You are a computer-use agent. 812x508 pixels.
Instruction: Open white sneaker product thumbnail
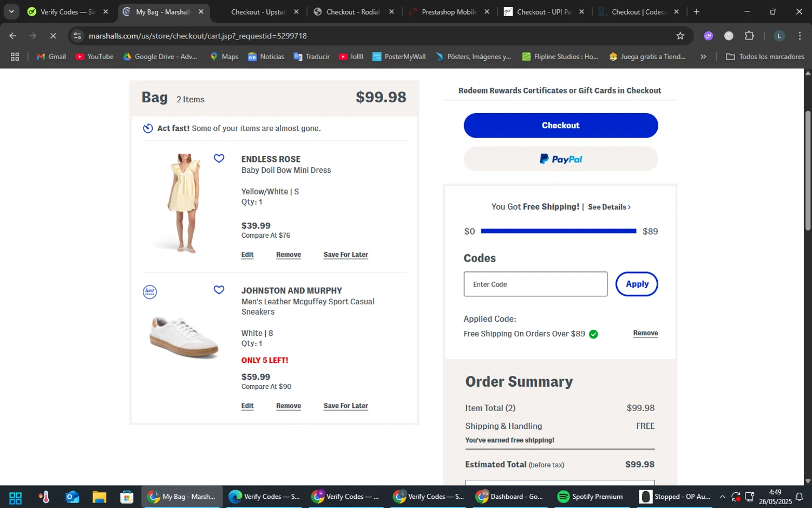tap(184, 338)
